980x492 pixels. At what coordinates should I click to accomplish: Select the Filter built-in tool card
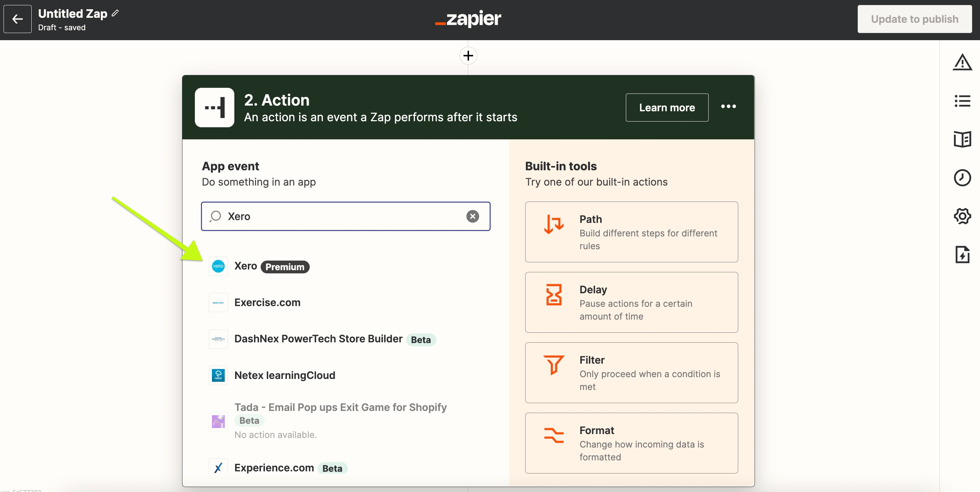point(632,373)
